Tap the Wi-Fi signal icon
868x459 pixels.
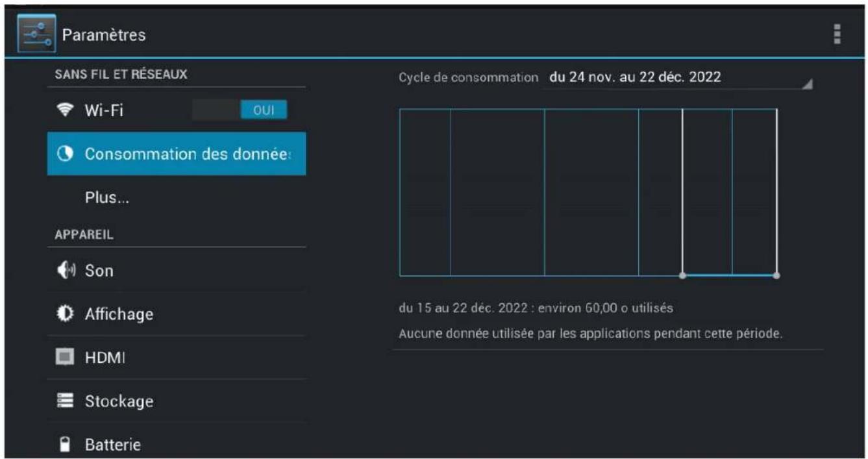click(65, 110)
